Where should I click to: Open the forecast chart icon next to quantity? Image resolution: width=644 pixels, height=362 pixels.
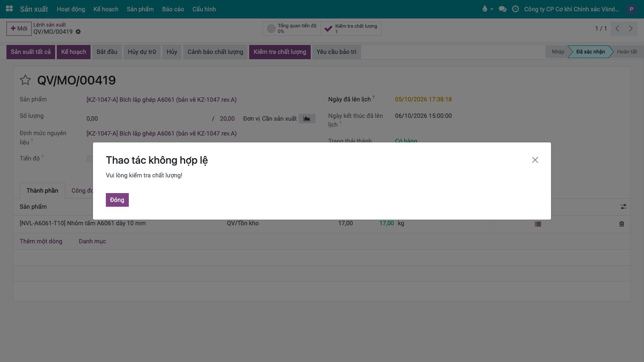(307, 119)
